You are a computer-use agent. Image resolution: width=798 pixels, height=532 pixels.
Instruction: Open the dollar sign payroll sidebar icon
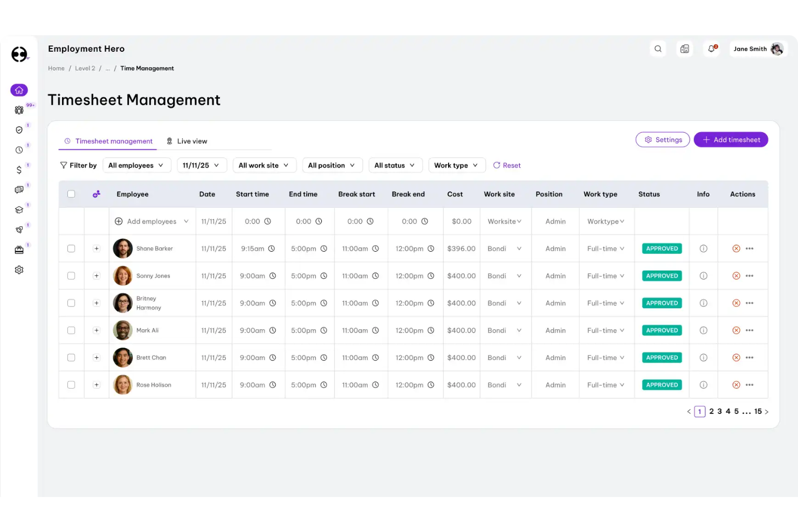click(x=19, y=170)
